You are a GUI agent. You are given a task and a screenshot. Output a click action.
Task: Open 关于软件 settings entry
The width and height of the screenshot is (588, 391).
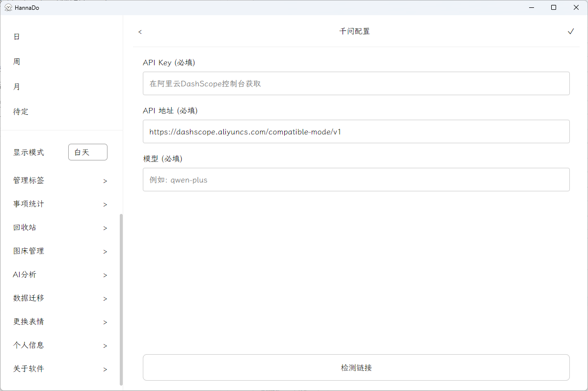point(60,369)
